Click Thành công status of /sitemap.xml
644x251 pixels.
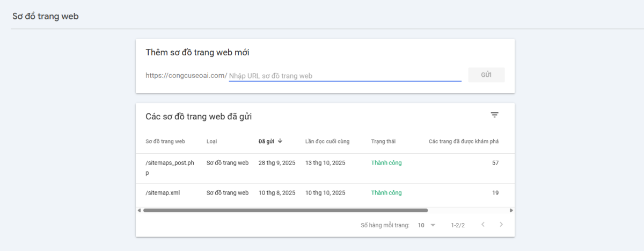pyautogui.click(x=386, y=193)
